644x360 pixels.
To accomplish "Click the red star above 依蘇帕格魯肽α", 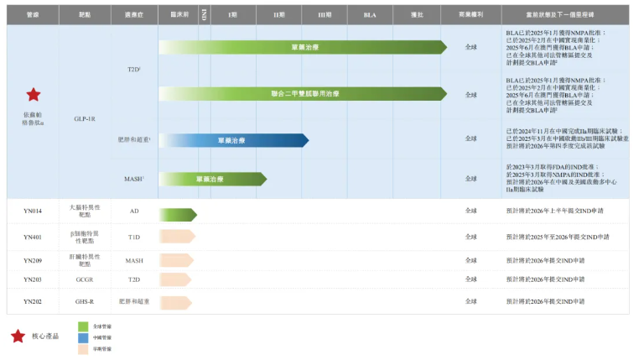I will pos(33,95).
